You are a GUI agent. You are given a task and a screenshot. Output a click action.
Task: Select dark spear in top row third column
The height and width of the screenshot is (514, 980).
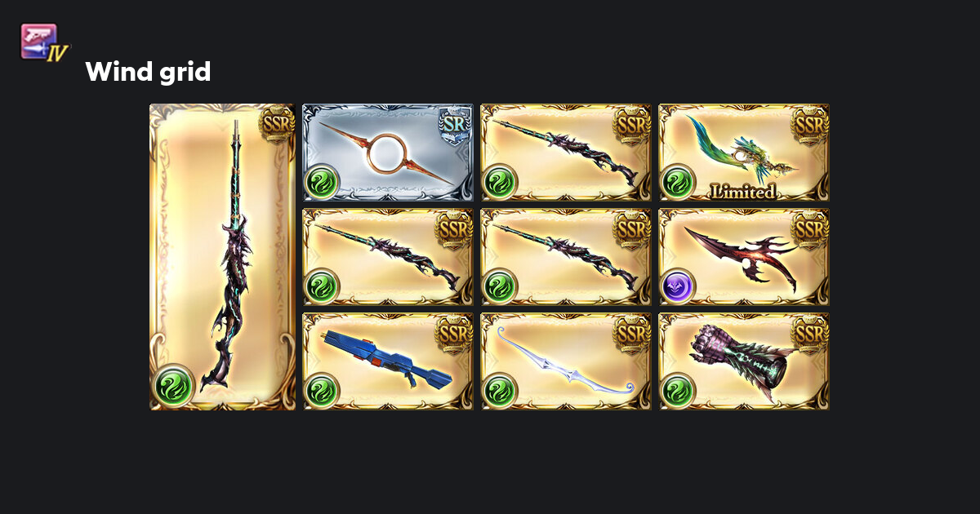point(566,153)
